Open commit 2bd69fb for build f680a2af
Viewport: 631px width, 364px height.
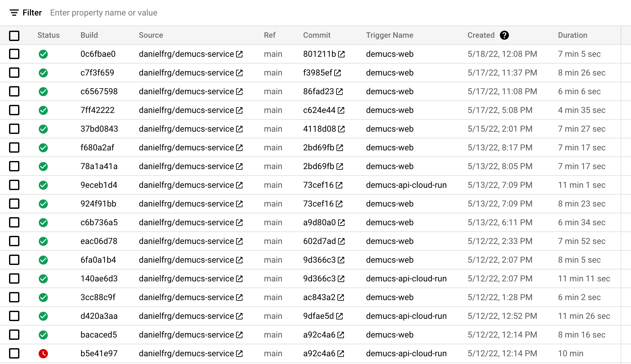point(318,147)
